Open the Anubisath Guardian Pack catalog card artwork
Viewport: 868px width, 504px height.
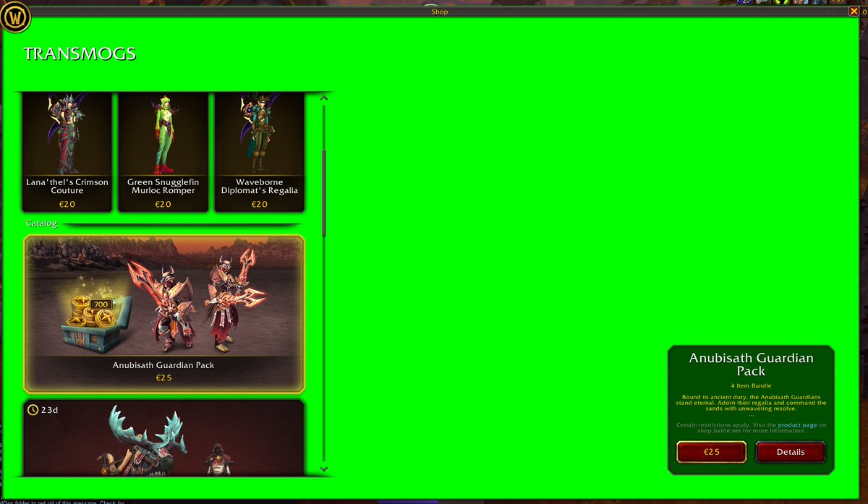[x=164, y=297]
